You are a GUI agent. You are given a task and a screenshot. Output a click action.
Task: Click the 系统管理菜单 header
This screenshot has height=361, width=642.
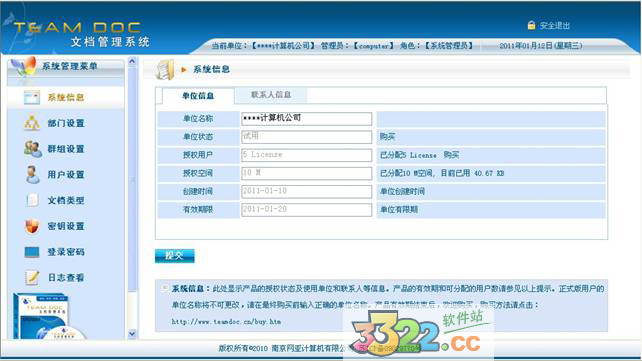70,66
